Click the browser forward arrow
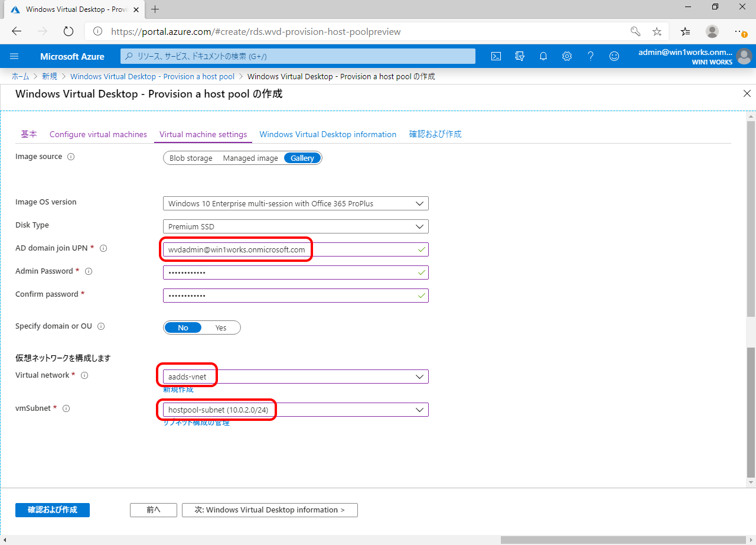Image resolution: width=756 pixels, height=545 pixels. click(42, 31)
